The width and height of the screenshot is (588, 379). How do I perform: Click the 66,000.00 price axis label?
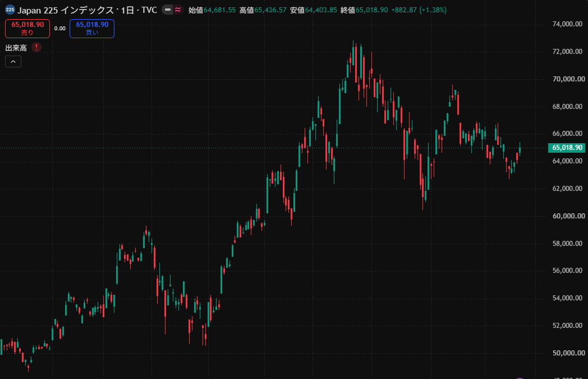tap(567, 134)
